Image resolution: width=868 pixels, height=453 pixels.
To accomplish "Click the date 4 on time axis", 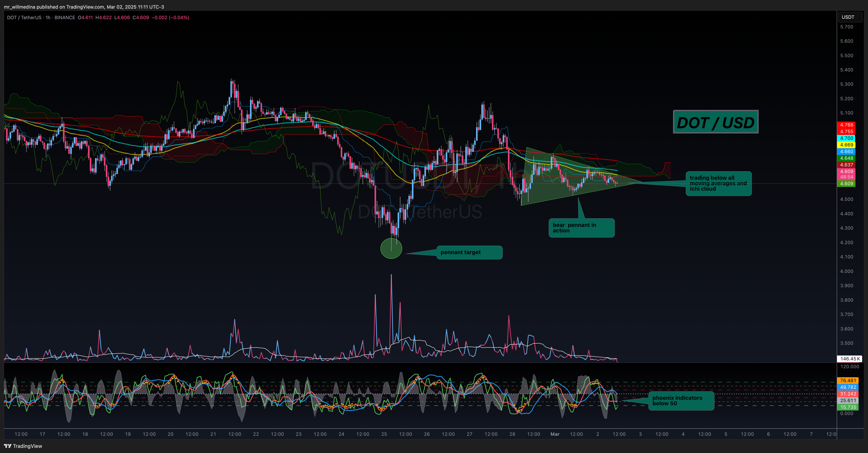I will tap(683, 434).
